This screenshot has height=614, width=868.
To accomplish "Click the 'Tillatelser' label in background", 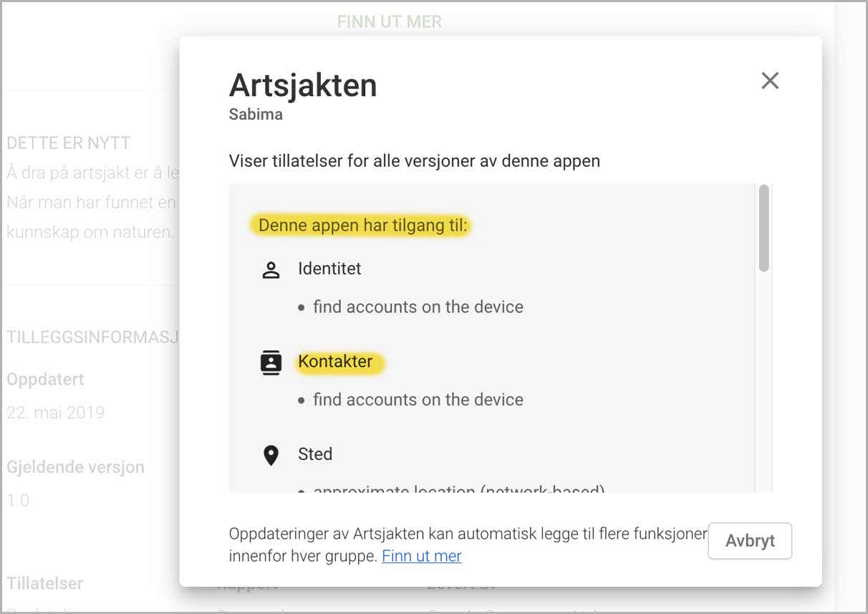I will coord(45,583).
